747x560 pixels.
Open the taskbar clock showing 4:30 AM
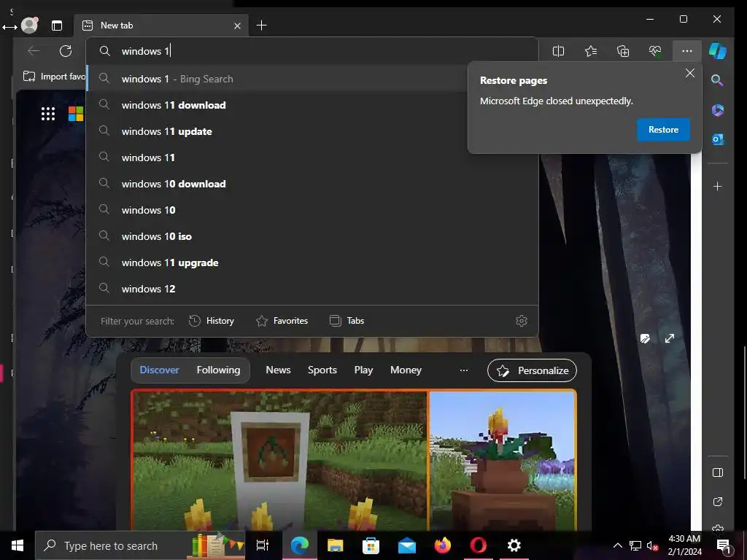pyautogui.click(x=684, y=545)
